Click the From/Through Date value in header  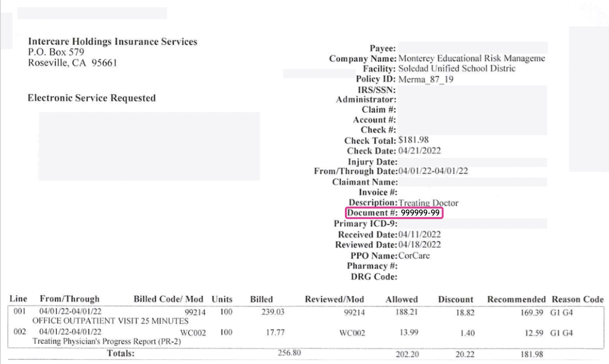coord(433,171)
